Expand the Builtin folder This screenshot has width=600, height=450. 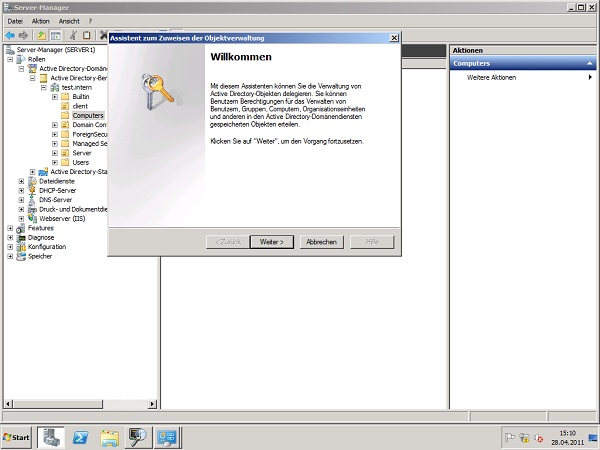click(x=55, y=97)
